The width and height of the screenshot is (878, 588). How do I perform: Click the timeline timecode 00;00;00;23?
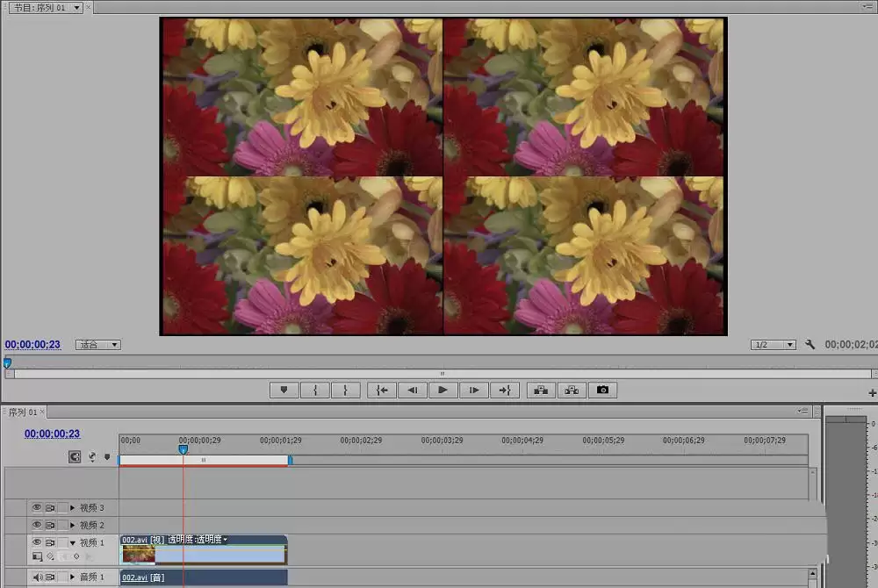(52, 434)
